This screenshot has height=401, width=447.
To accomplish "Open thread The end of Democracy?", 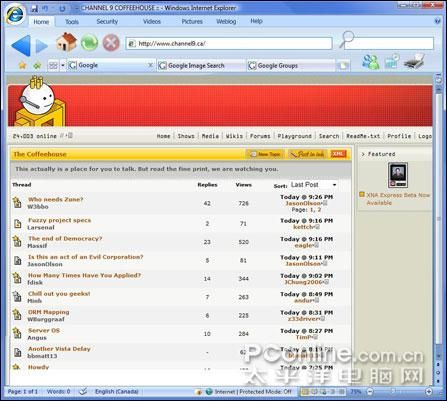I will [65, 239].
